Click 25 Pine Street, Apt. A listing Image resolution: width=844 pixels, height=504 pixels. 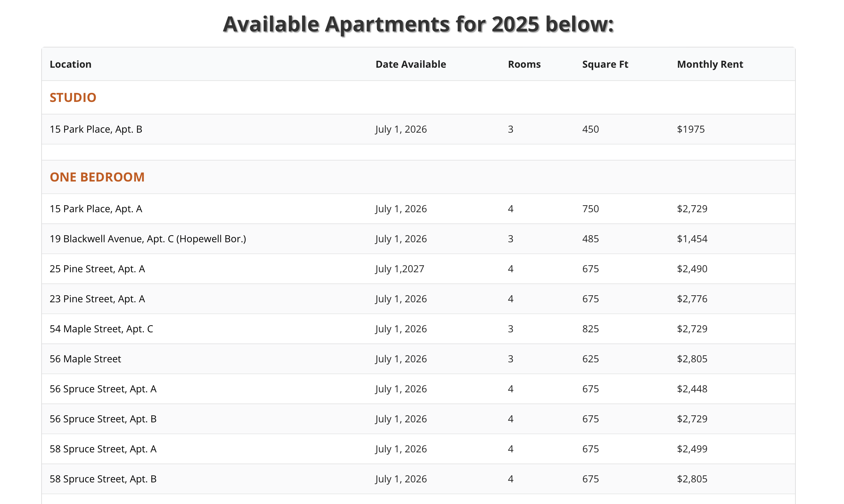[97, 269]
